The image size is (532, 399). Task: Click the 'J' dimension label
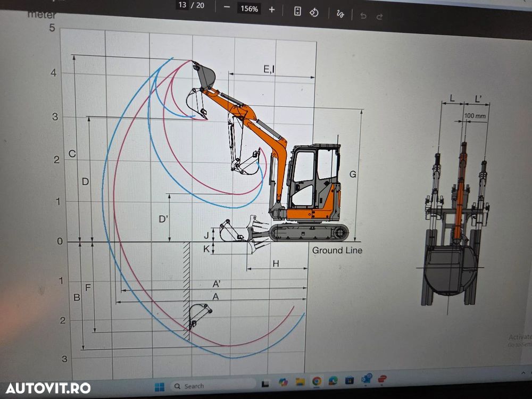click(206, 235)
